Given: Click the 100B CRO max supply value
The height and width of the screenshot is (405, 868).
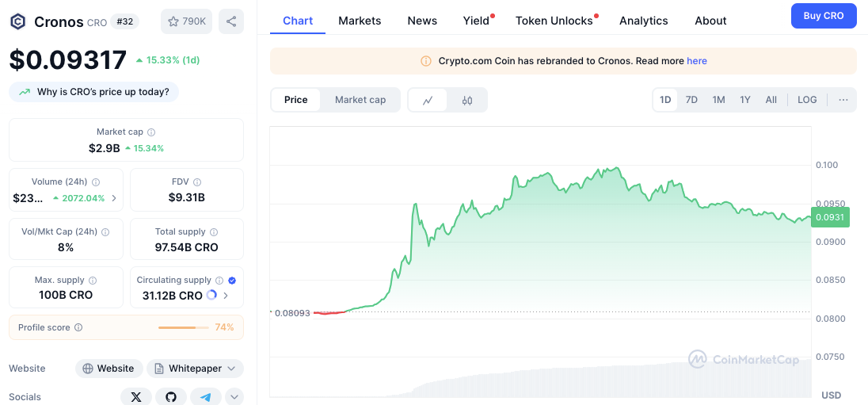Looking at the screenshot, I should coord(66,295).
